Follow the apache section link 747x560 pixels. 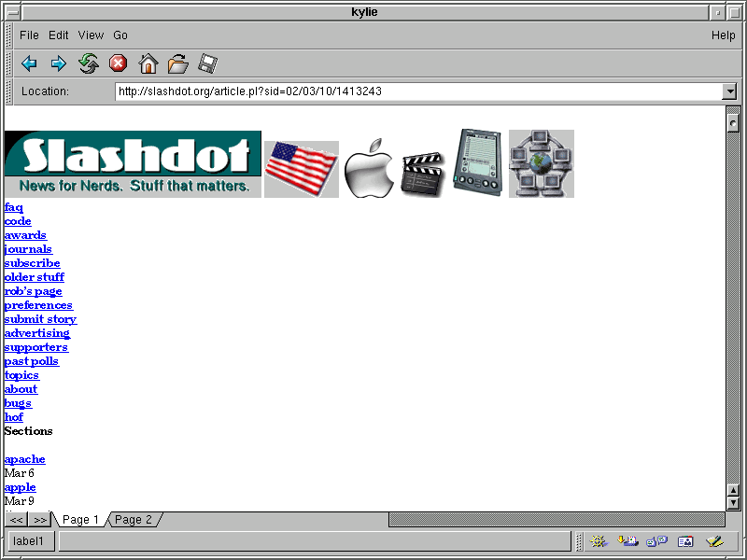tap(25, 459)
